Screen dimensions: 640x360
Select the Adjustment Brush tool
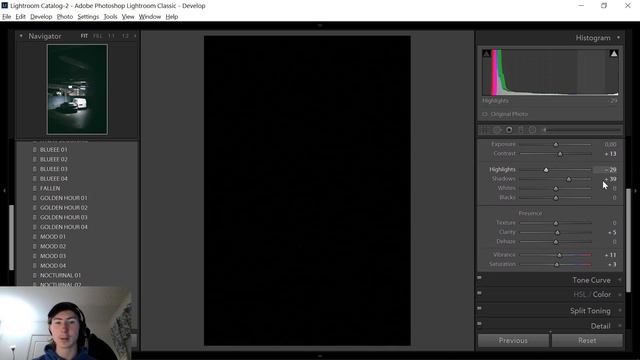(581, 130)
